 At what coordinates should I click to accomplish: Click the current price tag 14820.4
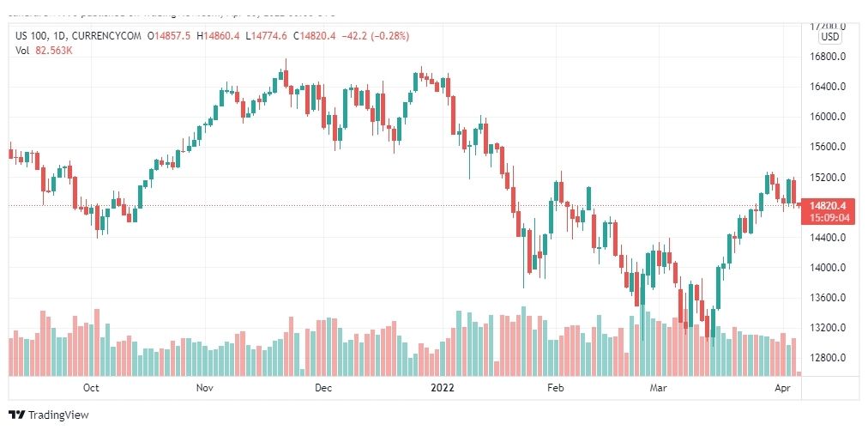829,206
